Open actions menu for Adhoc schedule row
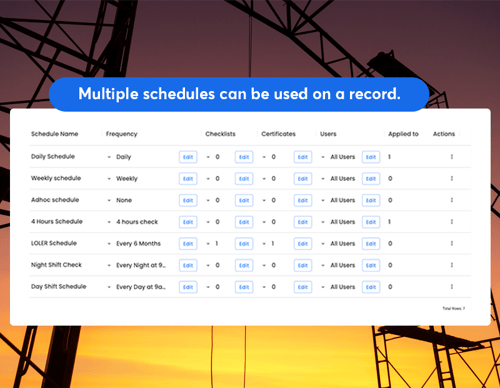 [x=452, y=200]
